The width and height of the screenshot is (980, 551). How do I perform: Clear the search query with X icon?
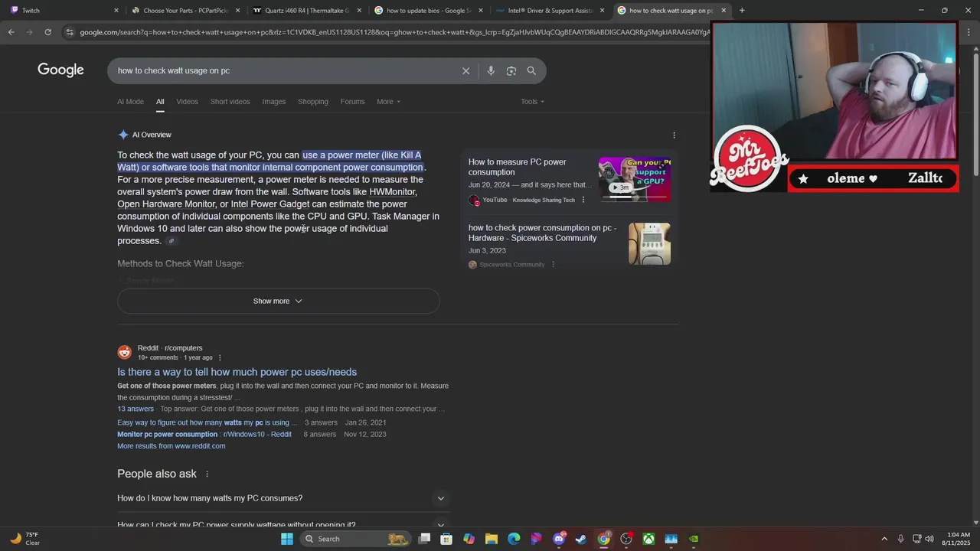click(465, 70)
